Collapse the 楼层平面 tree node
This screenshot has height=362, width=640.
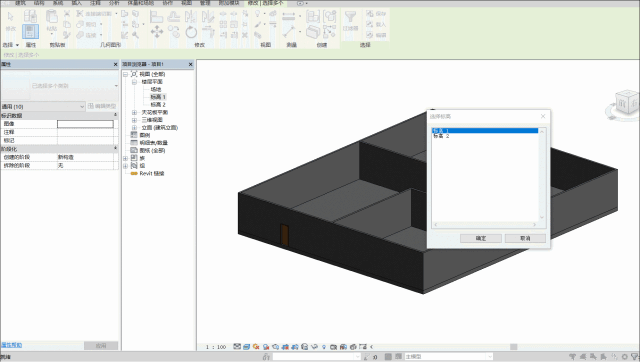click(x=134, y=82)
